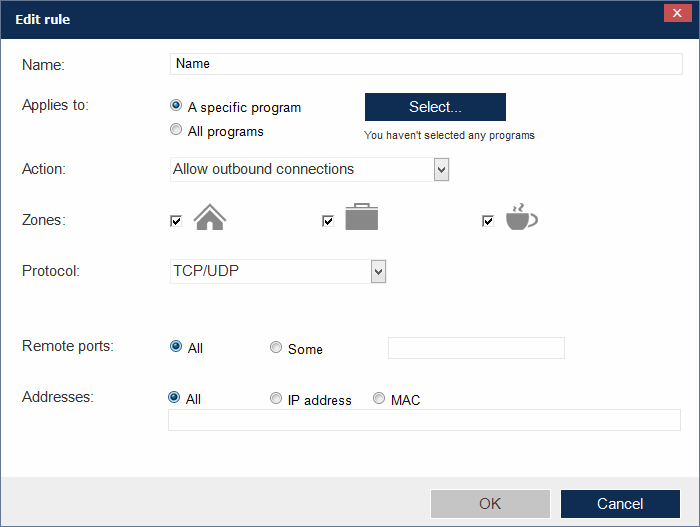Choose 'All' for Remote ports
The height and width of the screenshot is (527, 700).
click(176, 346)
